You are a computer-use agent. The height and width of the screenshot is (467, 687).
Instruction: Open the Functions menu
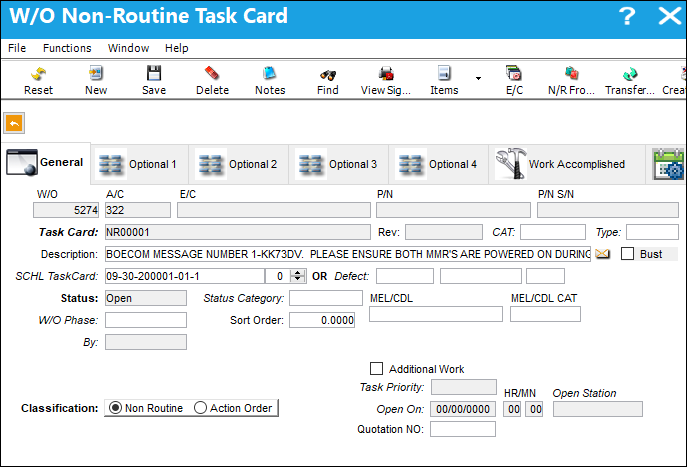pos(67,48)
